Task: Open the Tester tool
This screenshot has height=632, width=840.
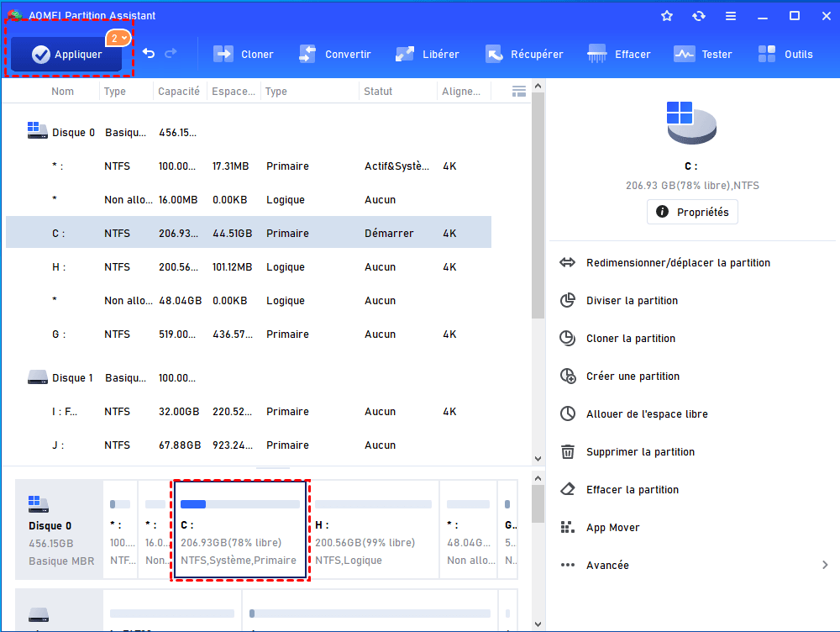Action: (702, 54)
